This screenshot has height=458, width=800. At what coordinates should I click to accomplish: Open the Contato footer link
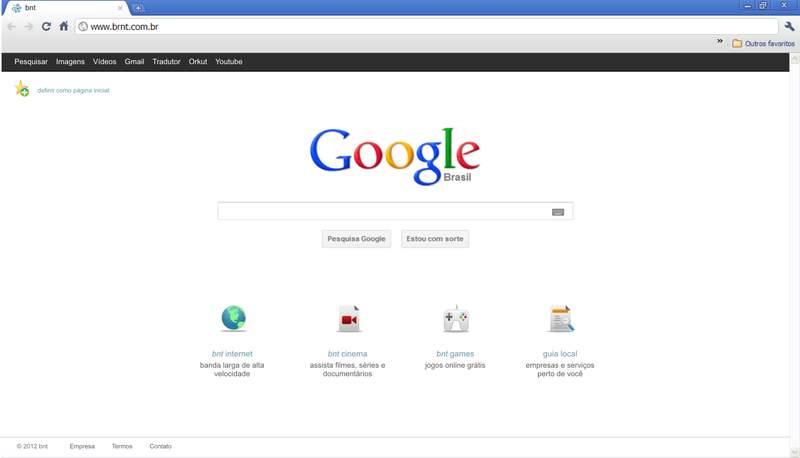click(x=160, y=446)
